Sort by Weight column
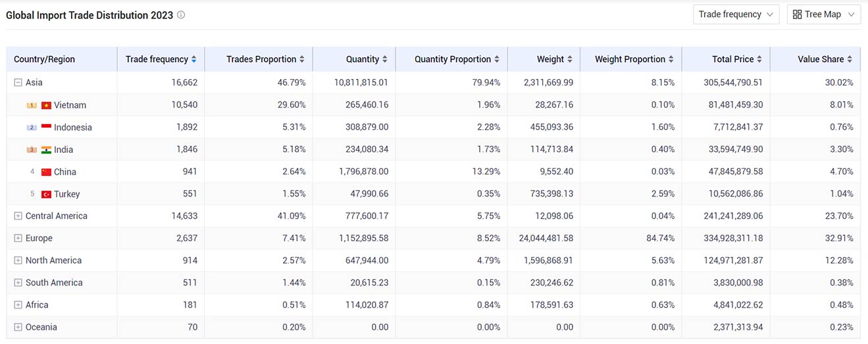 point(570,59)
